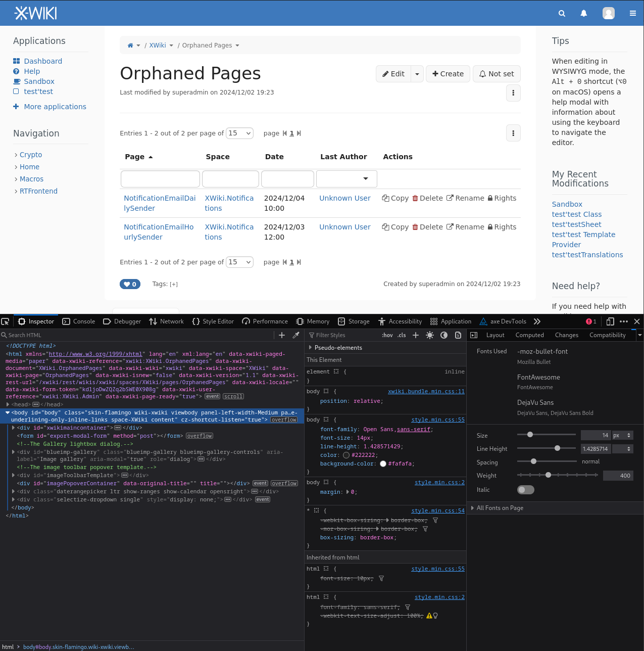Open Responsive Design Mode icon

[610, 321]
